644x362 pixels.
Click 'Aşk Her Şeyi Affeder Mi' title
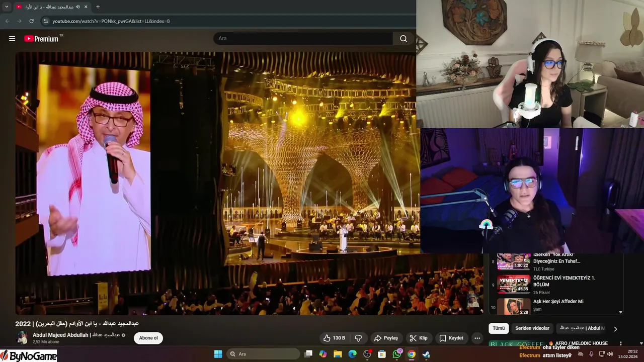click(558, 301)
